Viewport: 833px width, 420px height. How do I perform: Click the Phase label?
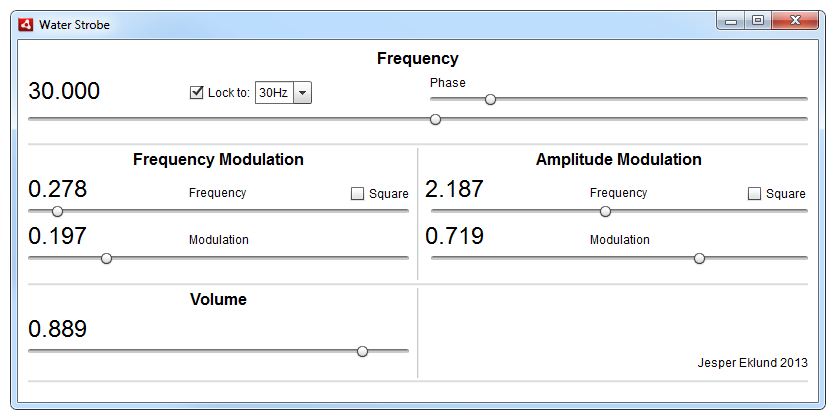[448, 83]
